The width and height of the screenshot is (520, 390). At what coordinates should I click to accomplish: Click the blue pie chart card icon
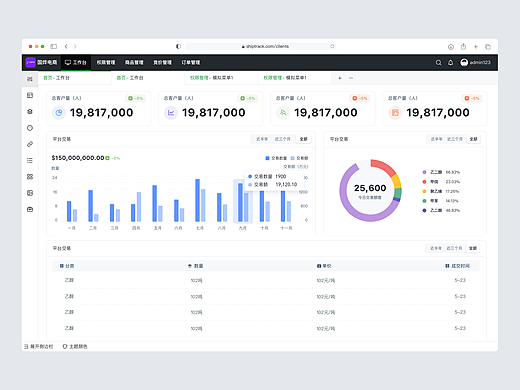(59, 113)
